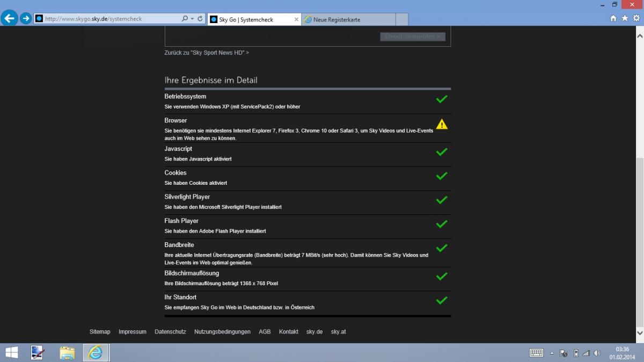Viewport: 644px width, 362px height.
Task: Click the battery status tray icon
Action: [576, 353]
